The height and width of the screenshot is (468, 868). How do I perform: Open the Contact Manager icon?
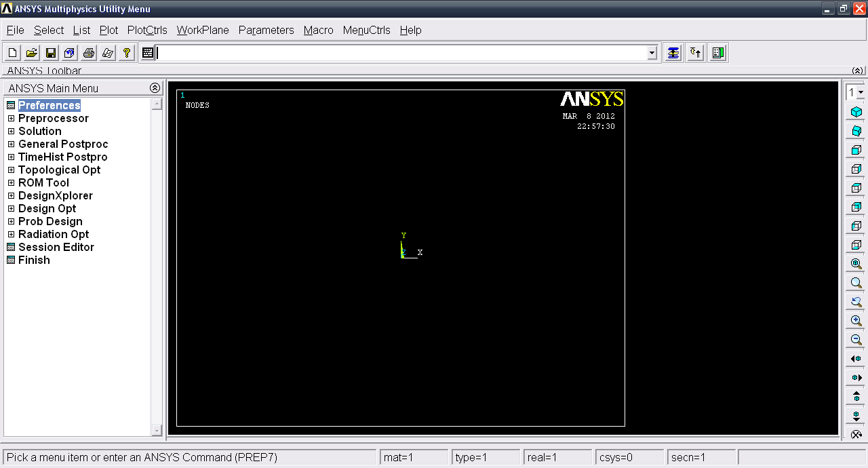[718, 53]
